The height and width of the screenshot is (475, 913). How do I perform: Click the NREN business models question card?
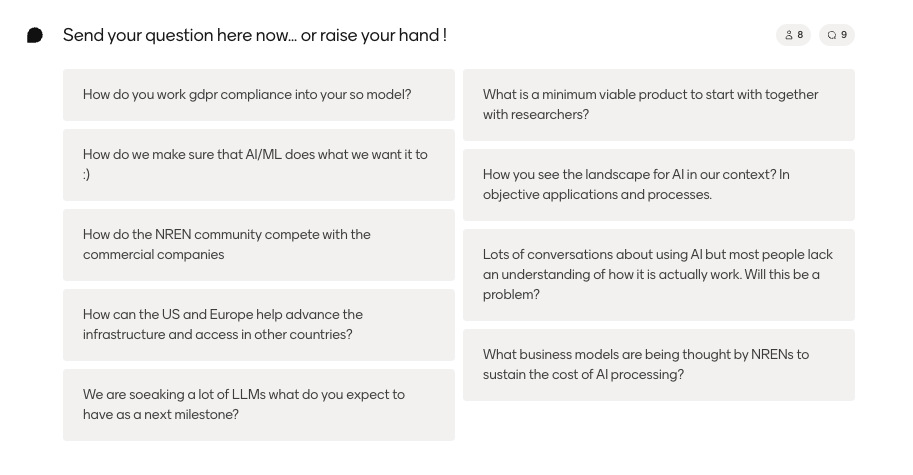point(658,365)
